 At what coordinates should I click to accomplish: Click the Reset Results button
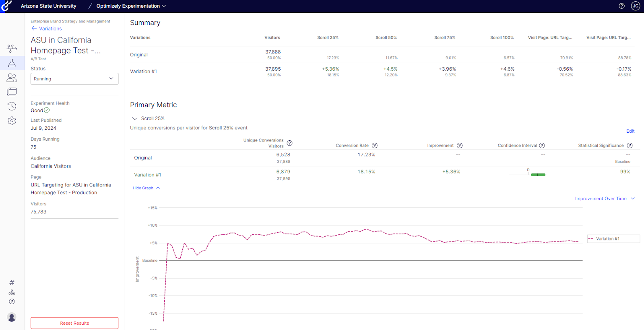(x=74, y=323)
